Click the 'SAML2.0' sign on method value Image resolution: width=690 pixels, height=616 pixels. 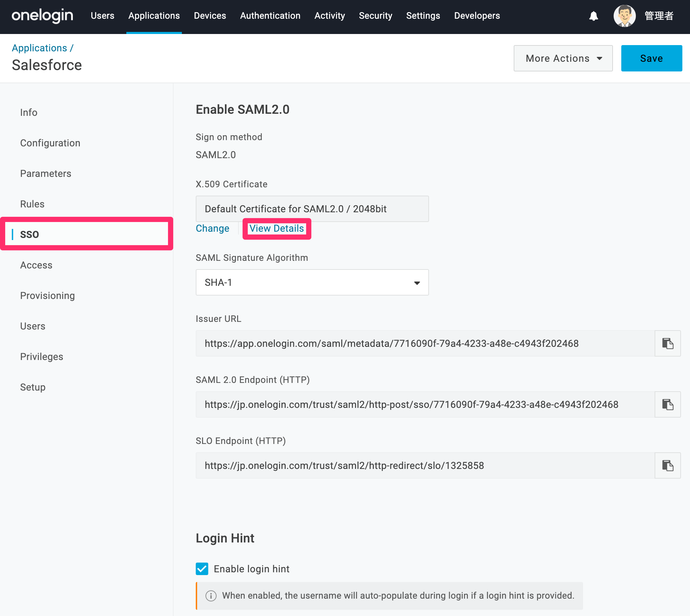(216, 155)
